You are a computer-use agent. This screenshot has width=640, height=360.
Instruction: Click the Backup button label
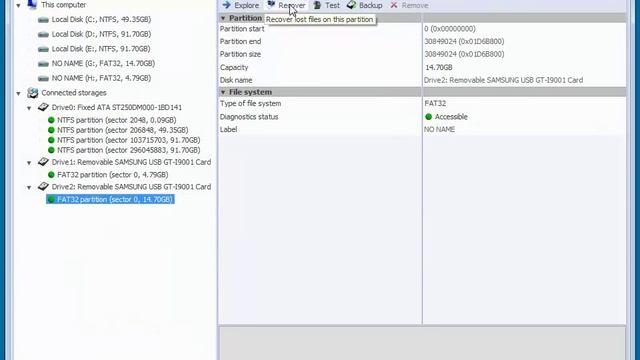click(x=371, y=5)
